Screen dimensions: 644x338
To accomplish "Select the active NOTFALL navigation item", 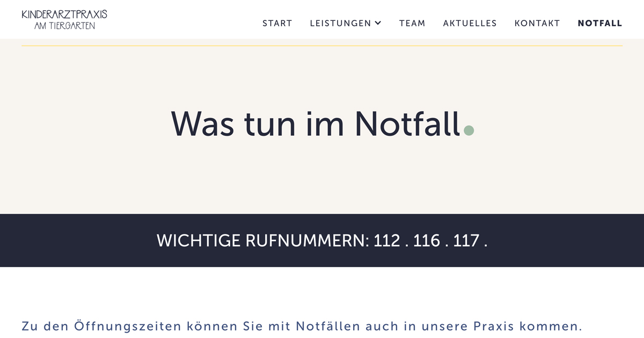I will coord(600,23).
